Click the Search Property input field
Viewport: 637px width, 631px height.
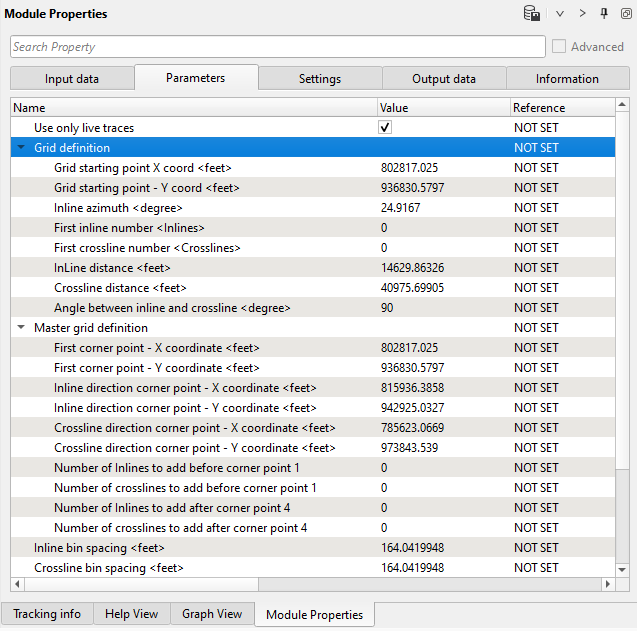(277, 47)
